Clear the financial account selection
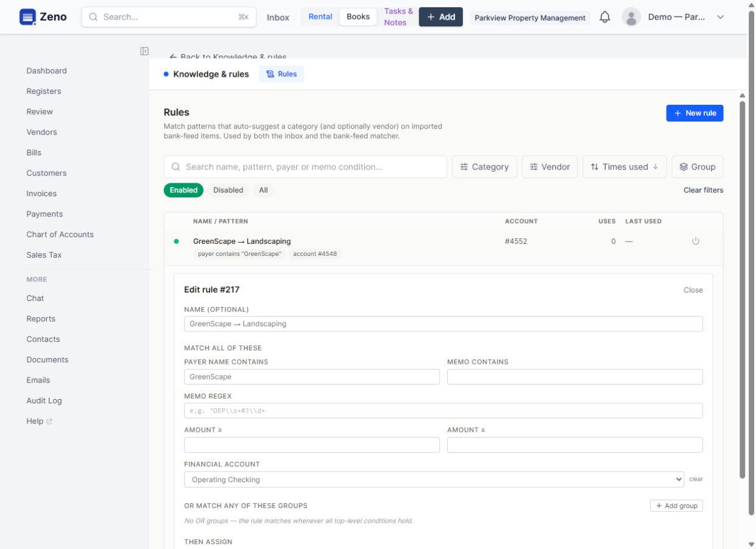756x549 pixels. (696, 479)
